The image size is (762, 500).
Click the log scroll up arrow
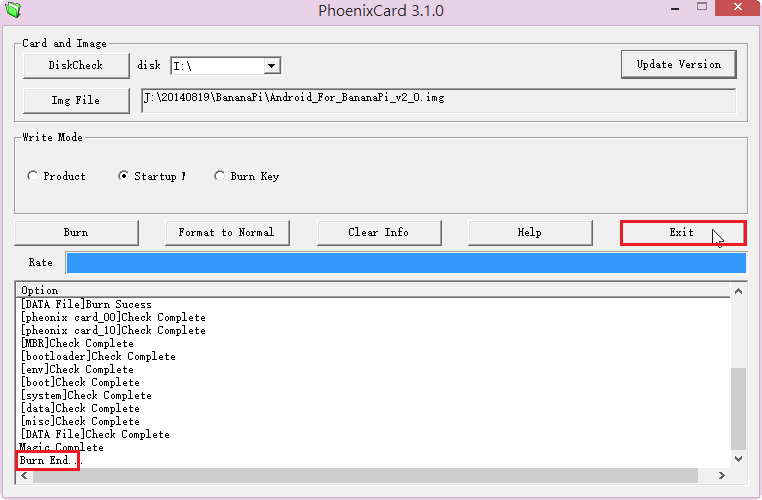(x=738, y=292)
